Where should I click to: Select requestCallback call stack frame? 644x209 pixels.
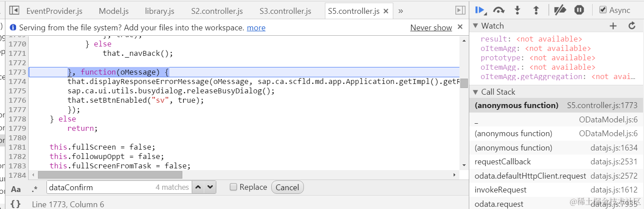point(556,162)
